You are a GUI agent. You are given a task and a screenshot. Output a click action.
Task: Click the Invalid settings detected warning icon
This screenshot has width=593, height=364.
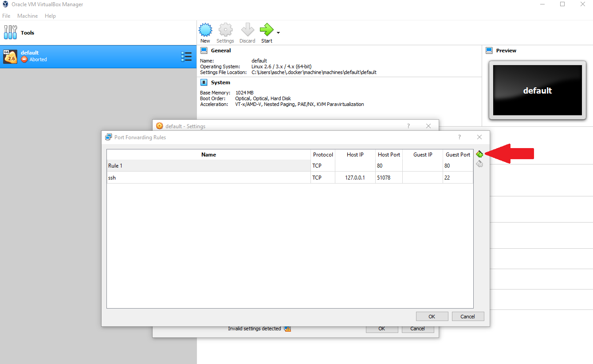[287, 329]
